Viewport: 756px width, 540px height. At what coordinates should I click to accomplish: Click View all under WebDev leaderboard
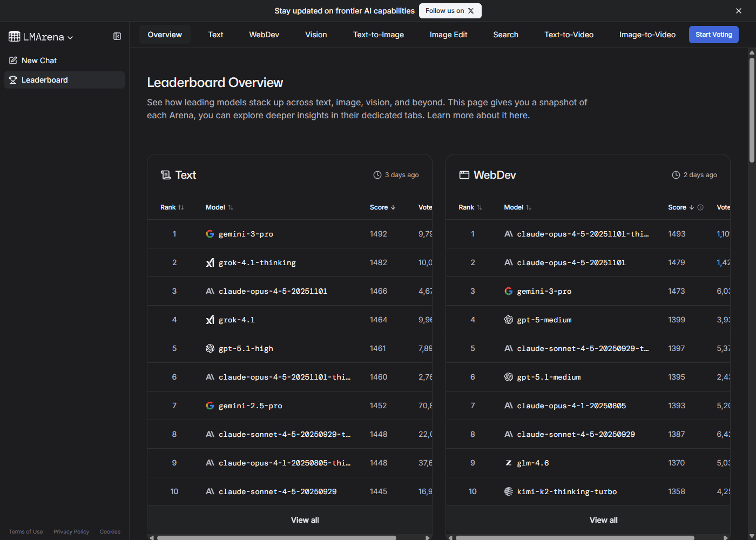(604, 520)
